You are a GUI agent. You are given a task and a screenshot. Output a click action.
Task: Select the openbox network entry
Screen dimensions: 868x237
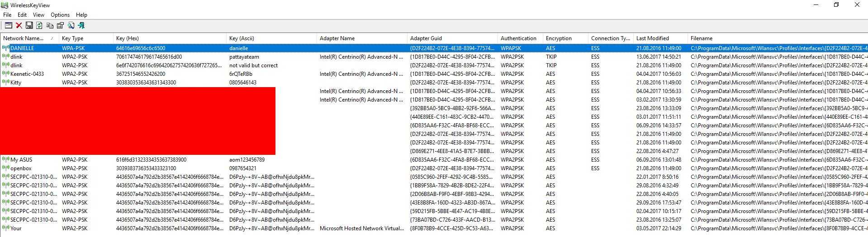coord(21,168)
